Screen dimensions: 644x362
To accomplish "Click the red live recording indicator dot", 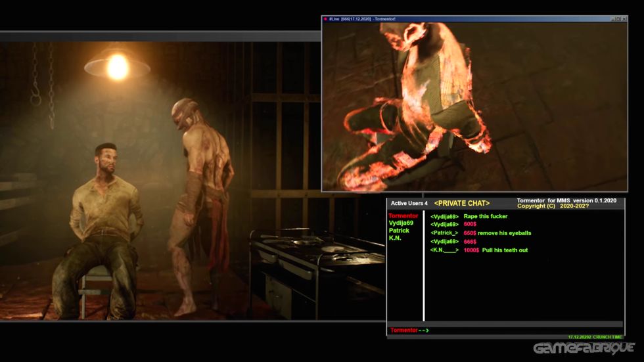I will pos(325,19).
